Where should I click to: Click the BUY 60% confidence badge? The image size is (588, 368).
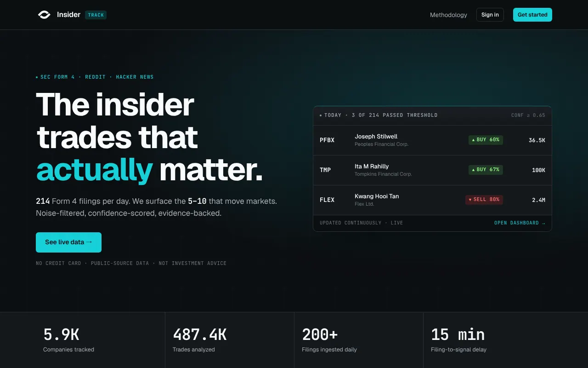click(486, 140)
